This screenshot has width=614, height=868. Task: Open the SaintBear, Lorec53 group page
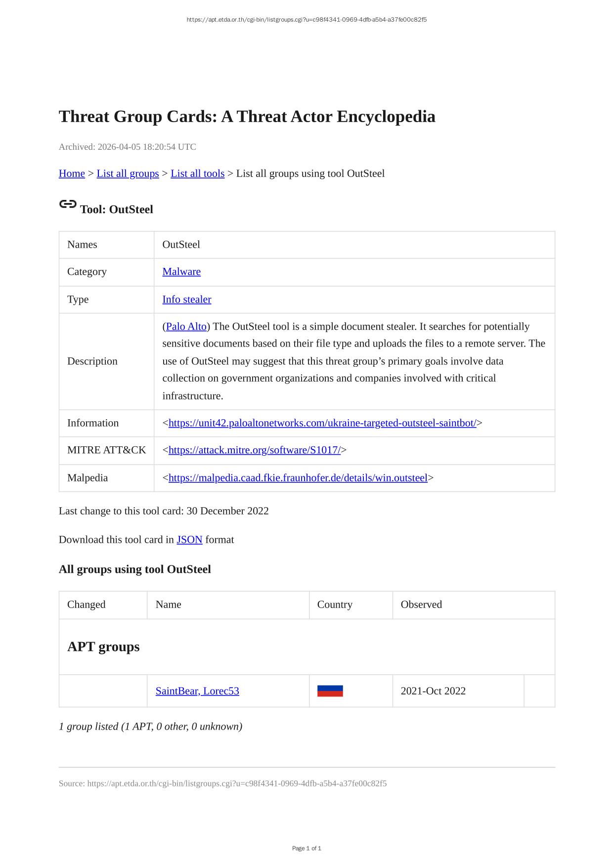pos(197,691)
